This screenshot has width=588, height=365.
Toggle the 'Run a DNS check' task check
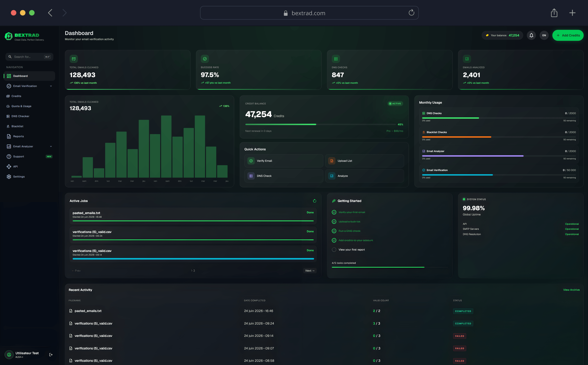[x=334, y=231]
